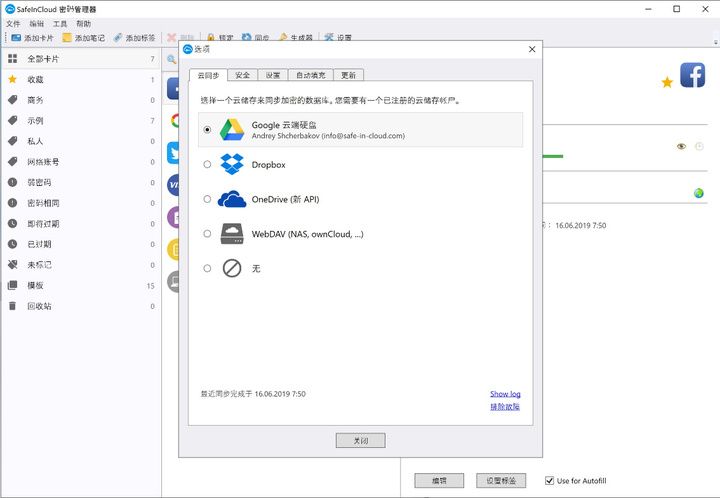This screenshot has height=498, width=720.
Task: Click the 编辑 button in main window
Action: [439, 481]
